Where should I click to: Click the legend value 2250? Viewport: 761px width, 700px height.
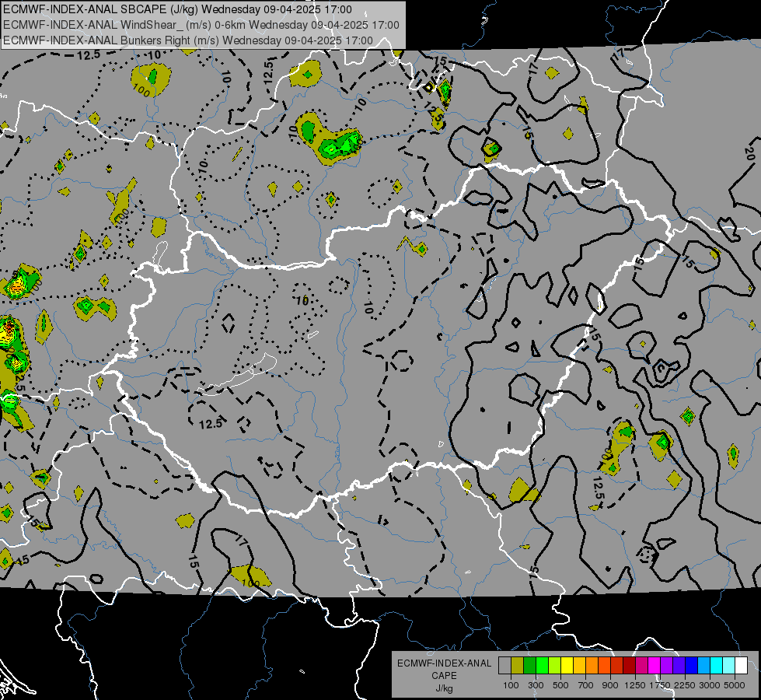(x=685, y=685)
